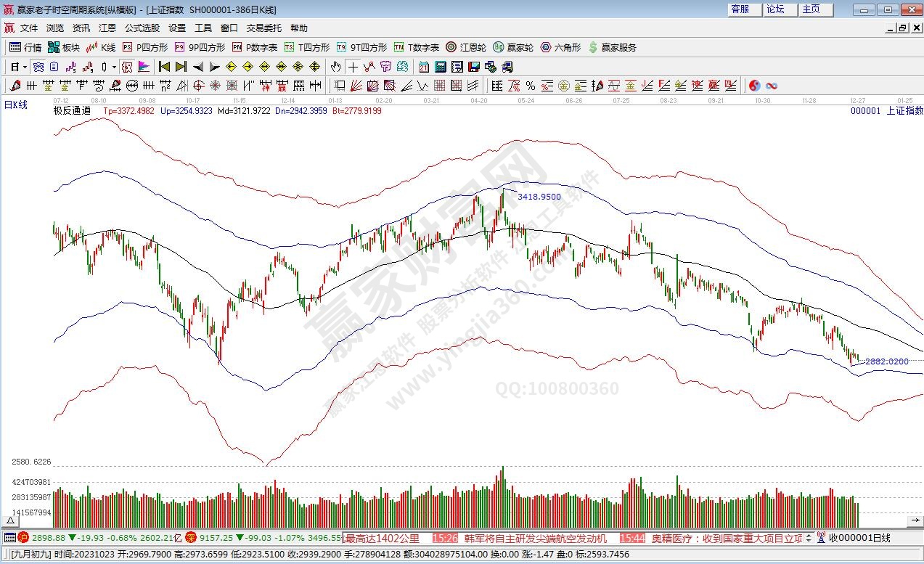The width and height of the screenshot is (924, 564).
Task: Jump to first bar with skip-start arrow
Action: 164,67
